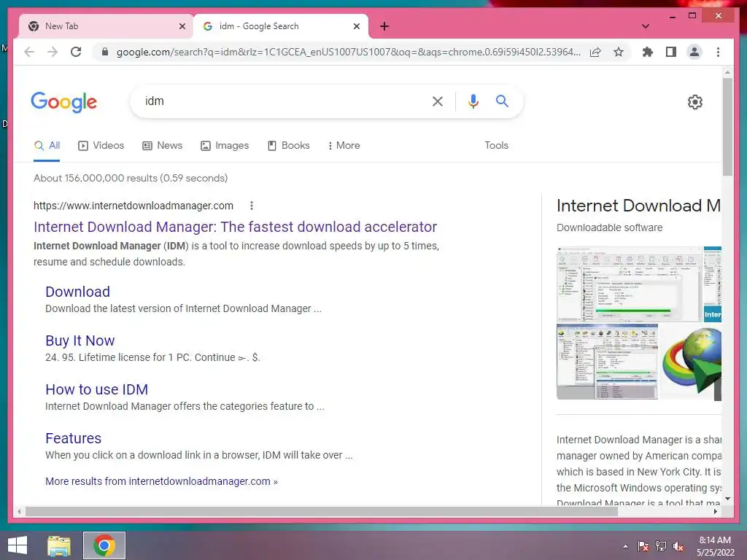Viewport: 747px width, 560px height.
Task: Open the Download sitelink
Action: pyautogui.click(x=77, y=292)
